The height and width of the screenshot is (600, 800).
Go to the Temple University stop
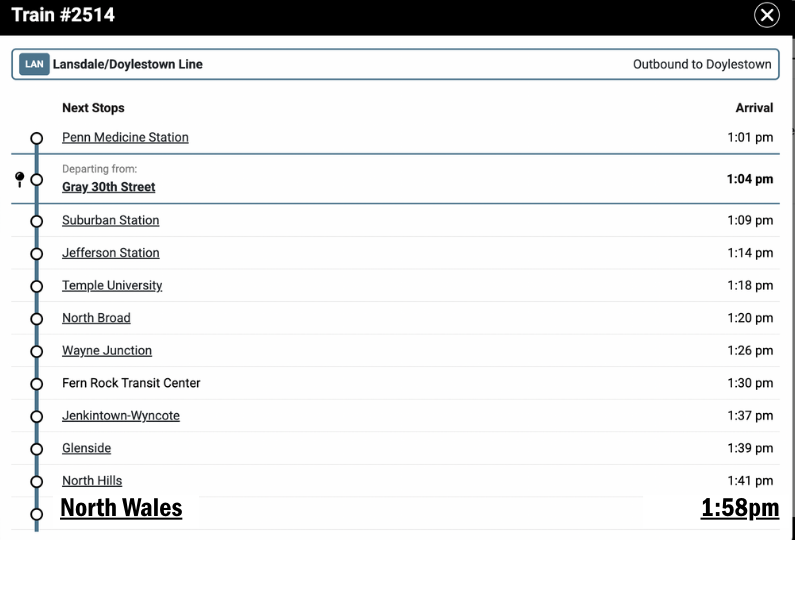(x=112, y=285)
